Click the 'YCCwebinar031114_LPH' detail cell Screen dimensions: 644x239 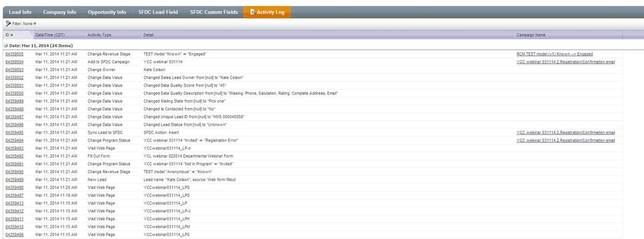[167, 219]
